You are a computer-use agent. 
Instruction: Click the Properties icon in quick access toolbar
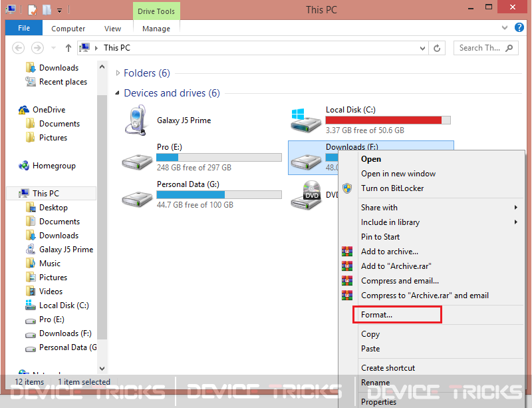point(32,10)
